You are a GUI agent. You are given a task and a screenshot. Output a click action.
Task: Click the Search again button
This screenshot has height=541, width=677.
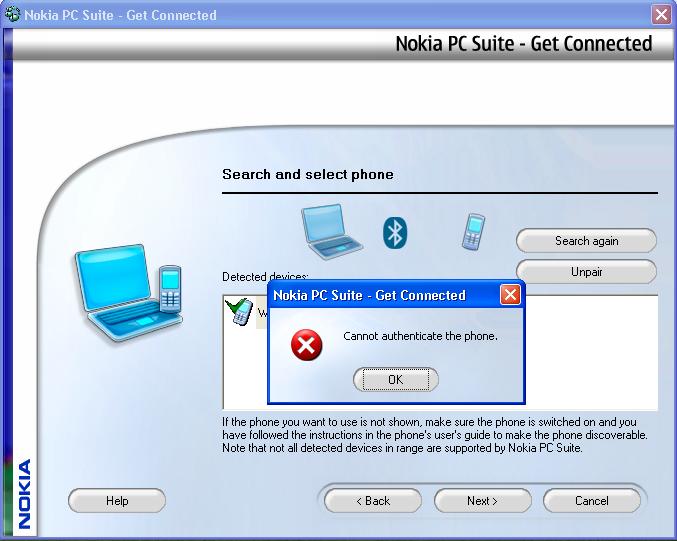tap(586, 241)
